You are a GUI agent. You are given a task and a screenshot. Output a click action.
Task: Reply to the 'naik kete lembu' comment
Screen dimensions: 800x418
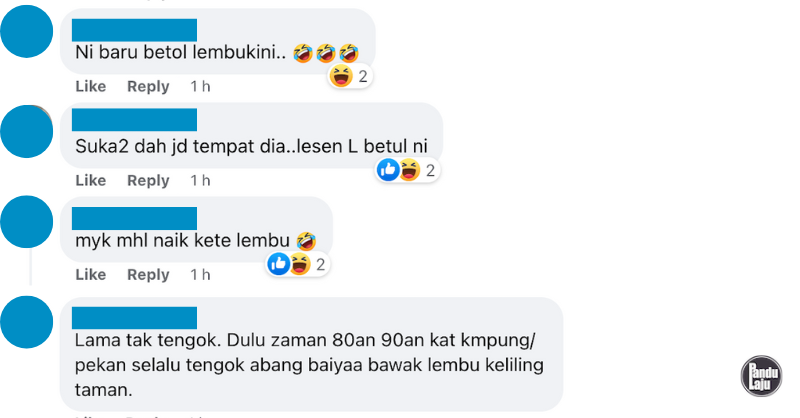pos(148,275)
